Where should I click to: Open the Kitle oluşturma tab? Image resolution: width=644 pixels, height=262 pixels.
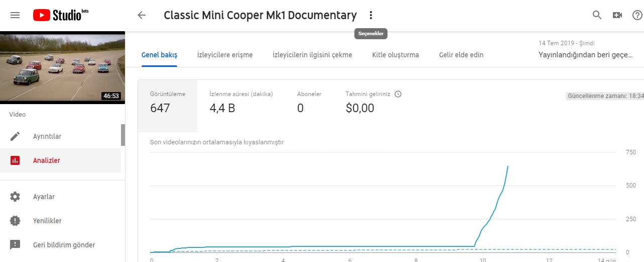(396, 55)
